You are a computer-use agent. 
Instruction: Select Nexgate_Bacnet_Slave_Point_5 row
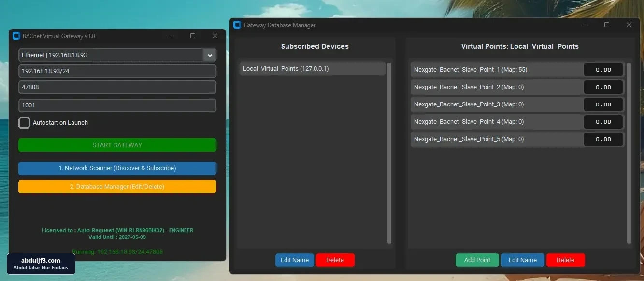coord(497,139)
